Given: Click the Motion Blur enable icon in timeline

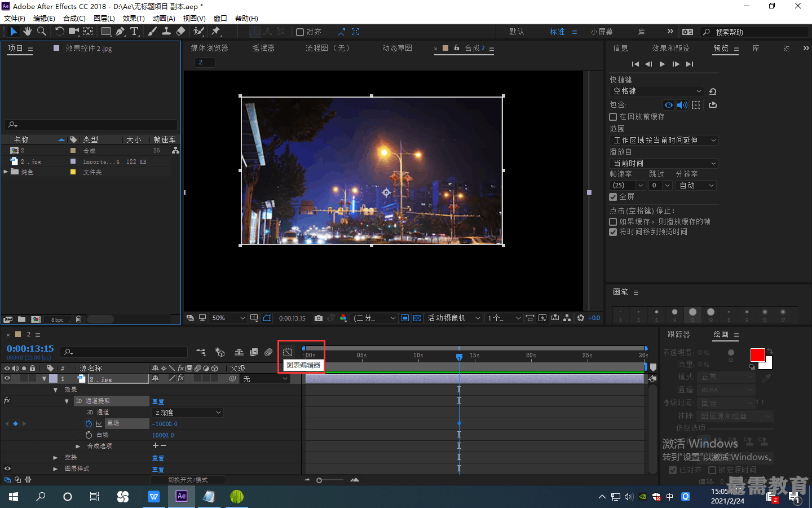Looking at the screenshot, I should (268, 352).
